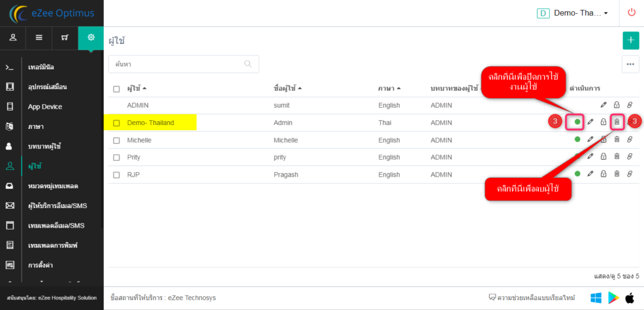
Task: Check the RJP row checkbox
Action: click(x=116, y=175)
